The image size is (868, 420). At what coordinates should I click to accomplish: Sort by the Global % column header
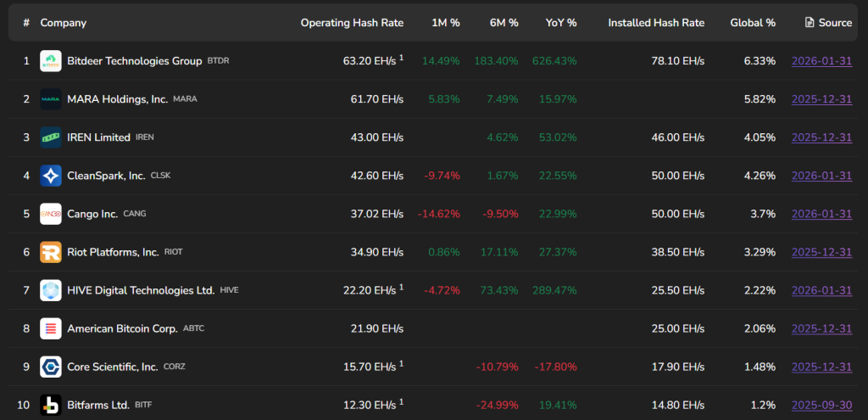point(753,23)
